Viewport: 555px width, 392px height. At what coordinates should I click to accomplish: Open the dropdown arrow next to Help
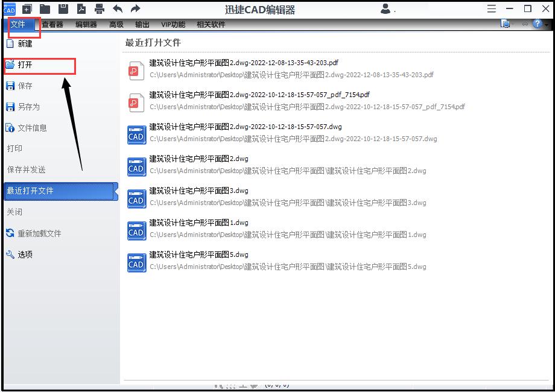(548, 25)
